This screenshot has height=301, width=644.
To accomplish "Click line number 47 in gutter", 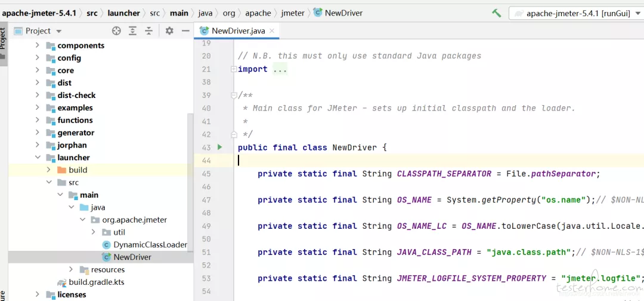I will pyautogui.click(x=206, y=200).
